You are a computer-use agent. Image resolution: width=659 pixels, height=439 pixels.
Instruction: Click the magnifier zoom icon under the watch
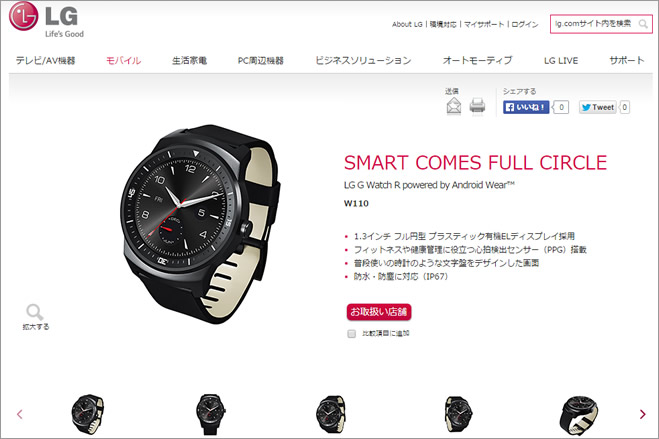34,312
